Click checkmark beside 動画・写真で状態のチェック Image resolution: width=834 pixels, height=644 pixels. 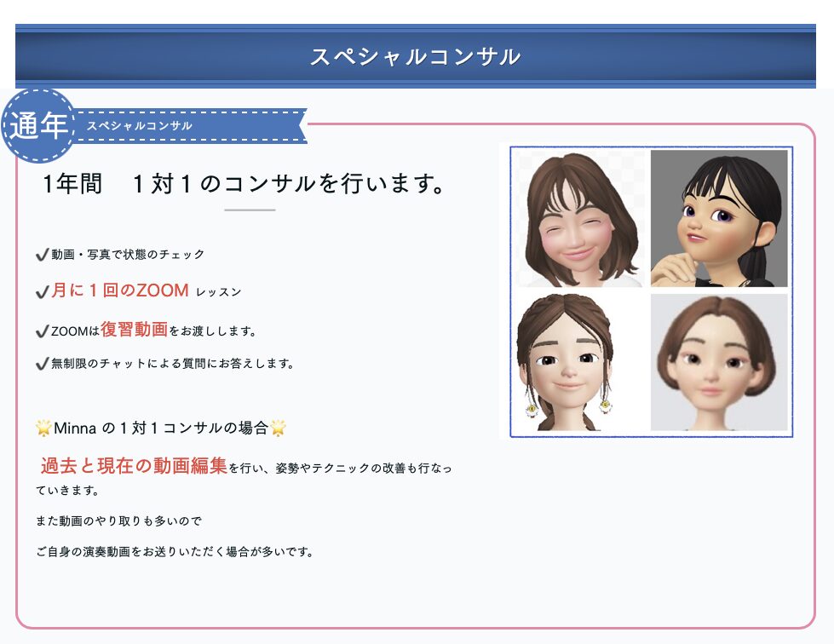(x=42, y=255)
